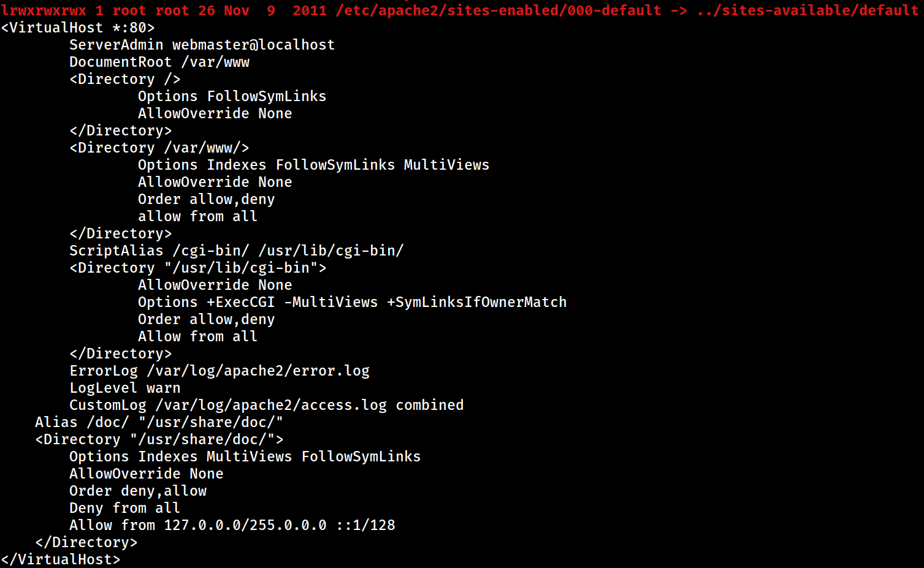Click the ../sites-available/default link target

tap(808, 10)
